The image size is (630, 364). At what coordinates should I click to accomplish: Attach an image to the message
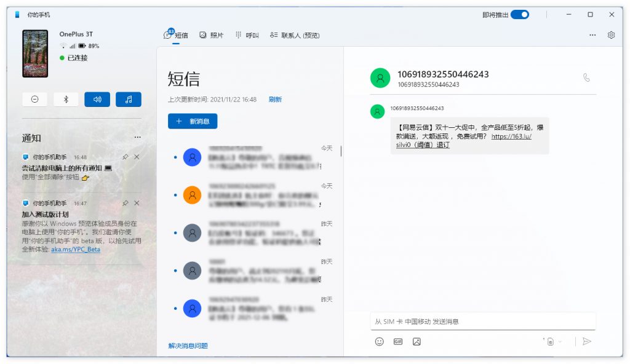point(417,341)
